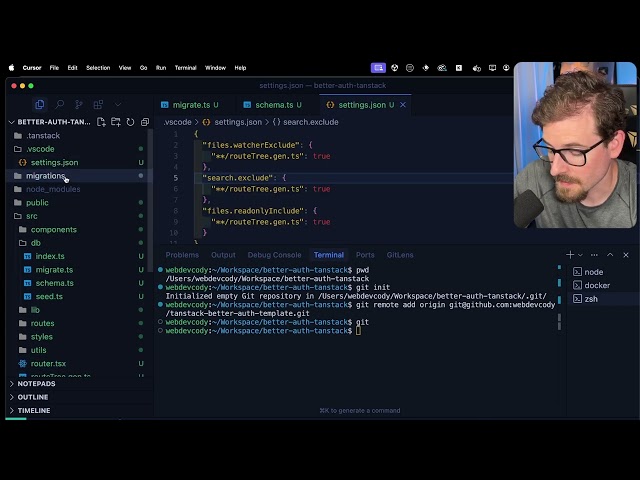Open the Ports panel tab
Screen dimensions: 640x480
point(365,255)
